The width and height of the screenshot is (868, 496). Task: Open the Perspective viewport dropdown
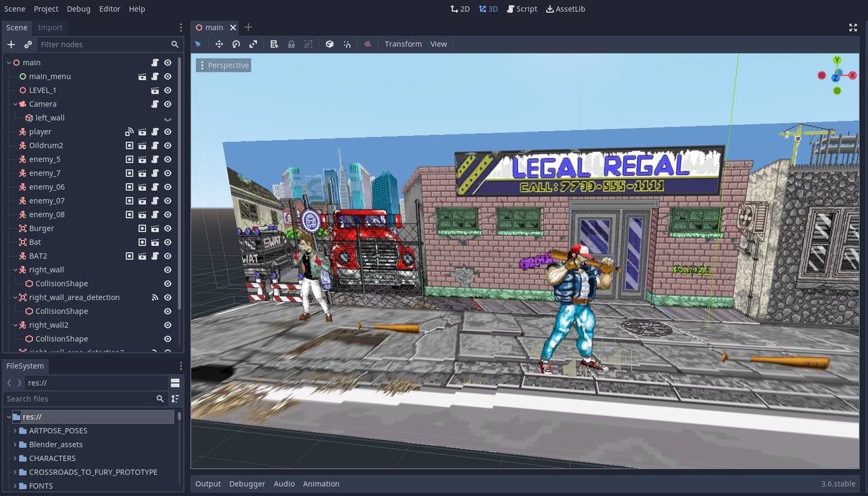(x=223, y=65)
